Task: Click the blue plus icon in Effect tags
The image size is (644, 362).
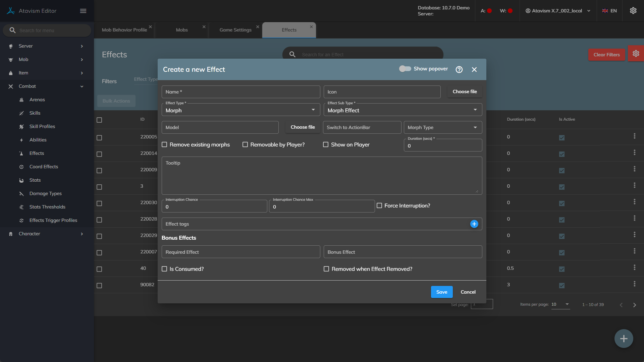Action: (474, 224)
